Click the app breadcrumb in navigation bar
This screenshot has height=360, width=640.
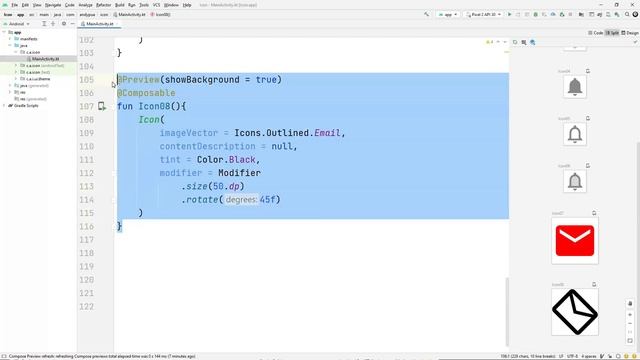pyautogui.click(x=20, y=14)
